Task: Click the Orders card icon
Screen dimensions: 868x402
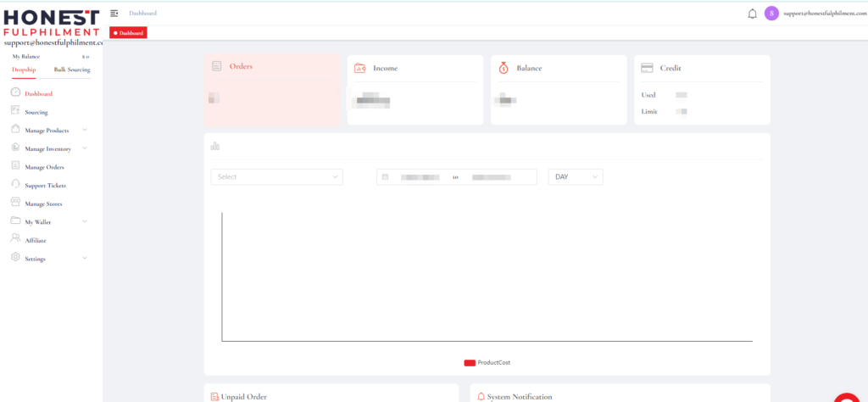Action: (217, 66)
